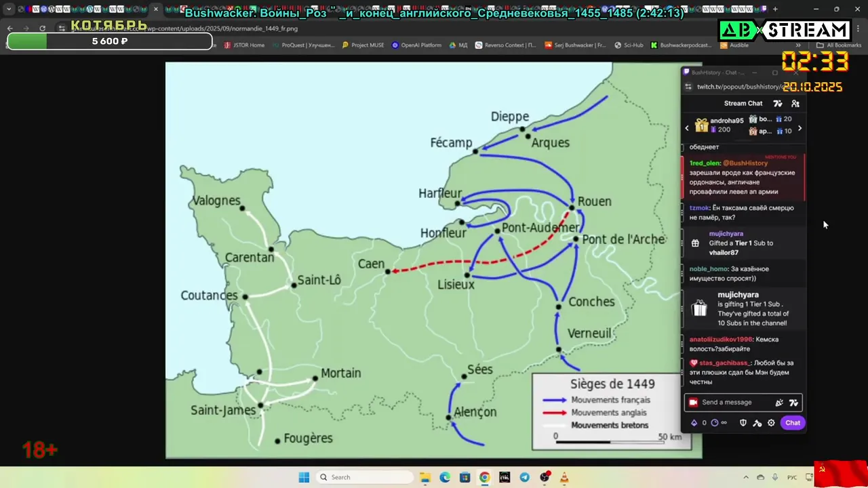
Task: Open the JSTOR Home bookmark
Action: [x=244, y=45]
